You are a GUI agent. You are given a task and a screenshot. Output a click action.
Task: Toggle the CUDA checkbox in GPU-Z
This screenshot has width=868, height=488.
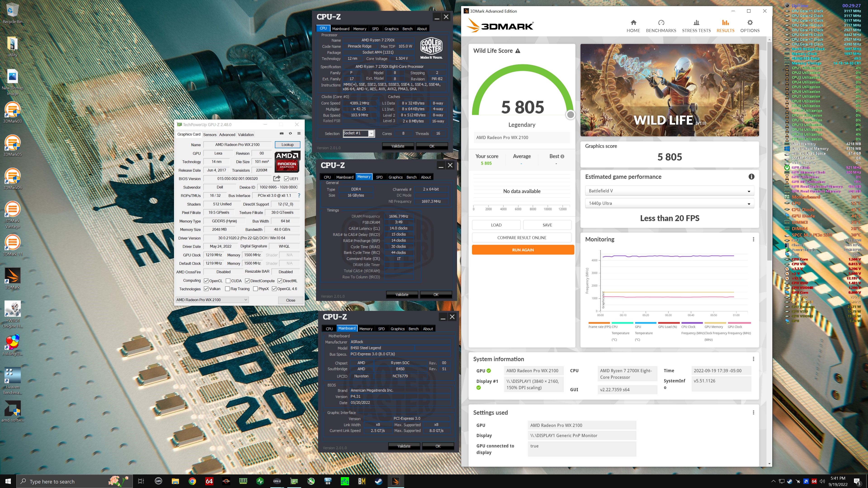click(x=228, y=281)
